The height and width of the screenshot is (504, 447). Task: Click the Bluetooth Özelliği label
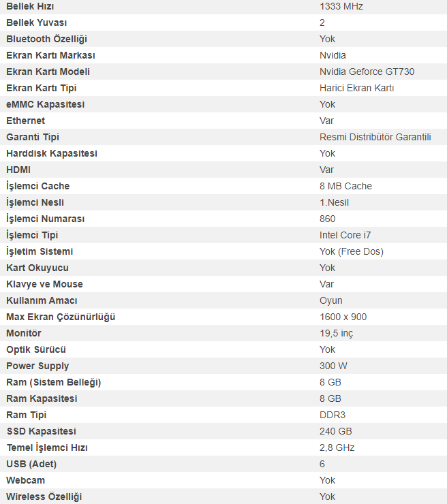(x=46, y=39)
